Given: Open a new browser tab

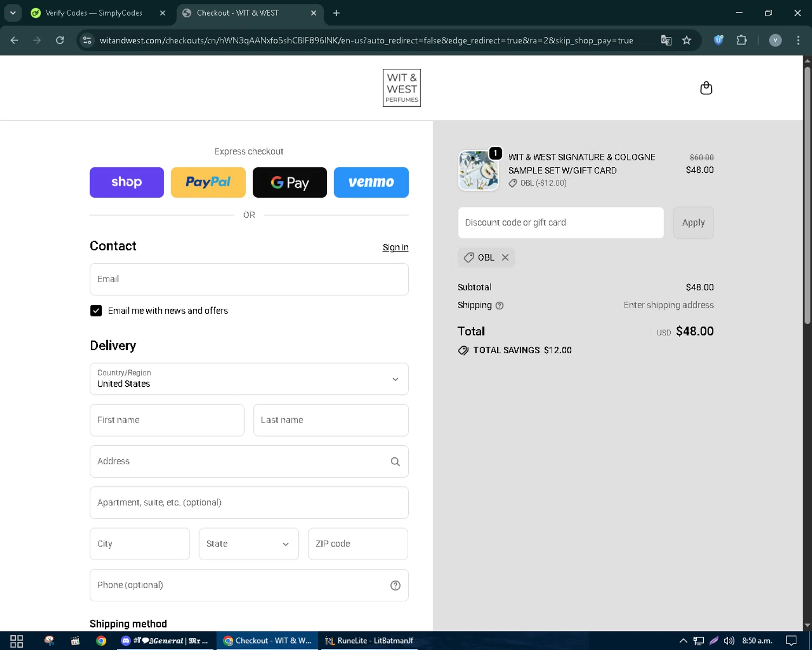Looking at the screenshot, I should (337, 13).
